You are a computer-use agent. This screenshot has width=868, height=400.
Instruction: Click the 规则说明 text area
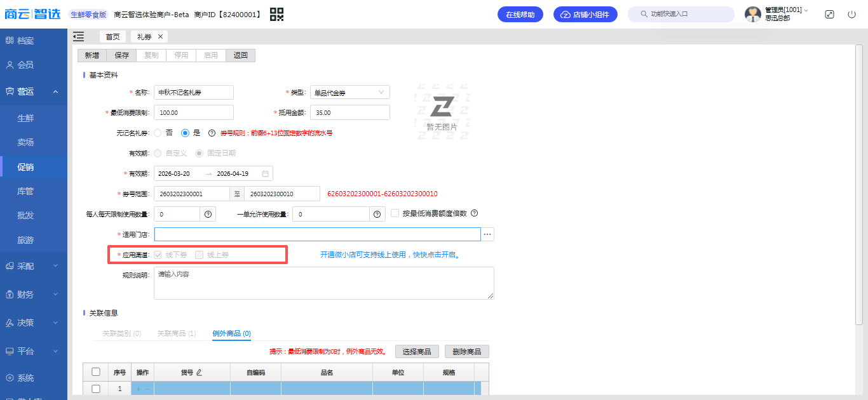(323, 283)
